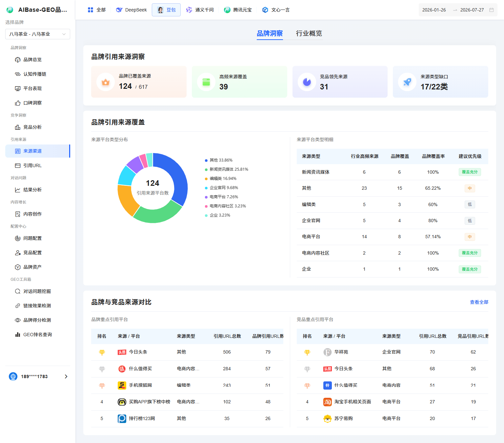Click the 内容创作 document icon
The image size is (504, 443).
point(18,214)
